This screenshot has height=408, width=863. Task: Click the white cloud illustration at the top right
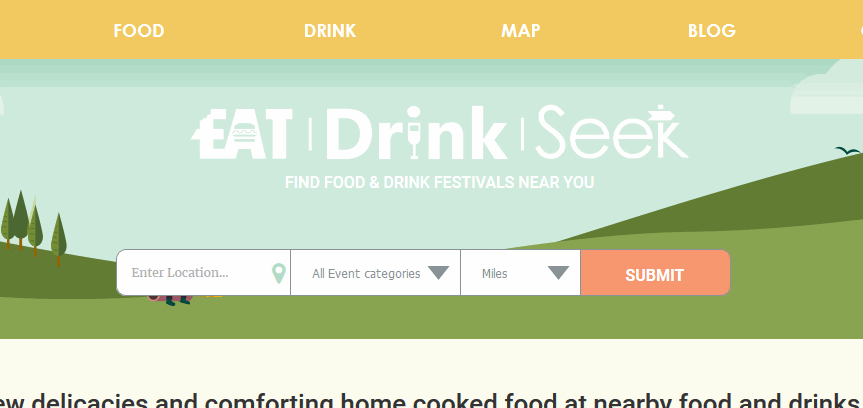(826, 86)
